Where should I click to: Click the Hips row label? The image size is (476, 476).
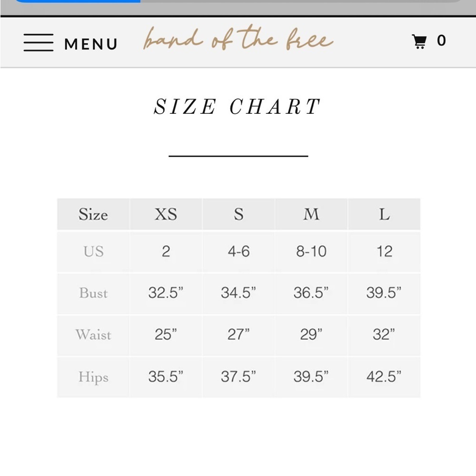[93, 377]
